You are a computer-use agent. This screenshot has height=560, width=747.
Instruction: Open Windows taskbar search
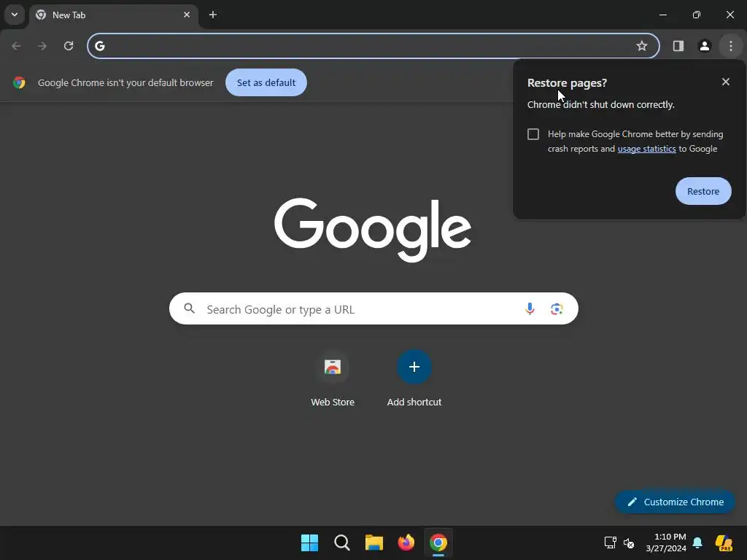342,542
